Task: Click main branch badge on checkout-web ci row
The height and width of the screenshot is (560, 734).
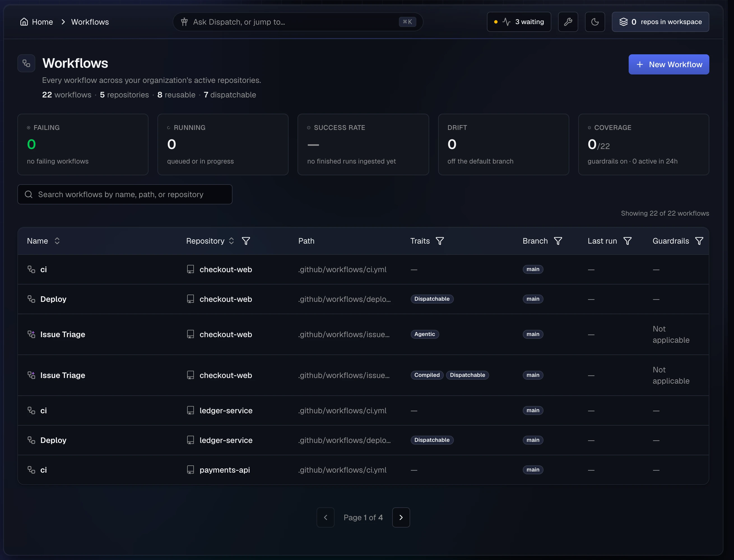Action: [533, 269]
